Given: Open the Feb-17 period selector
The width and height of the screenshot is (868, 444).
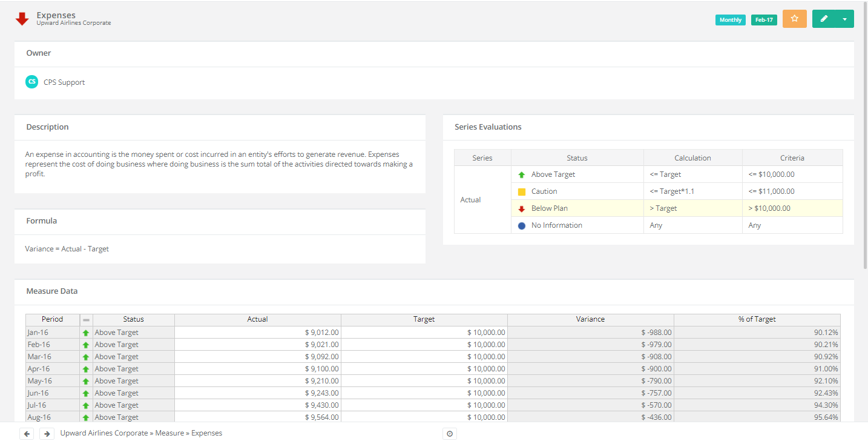Looking at the screenshot, I should coord(763,19).
